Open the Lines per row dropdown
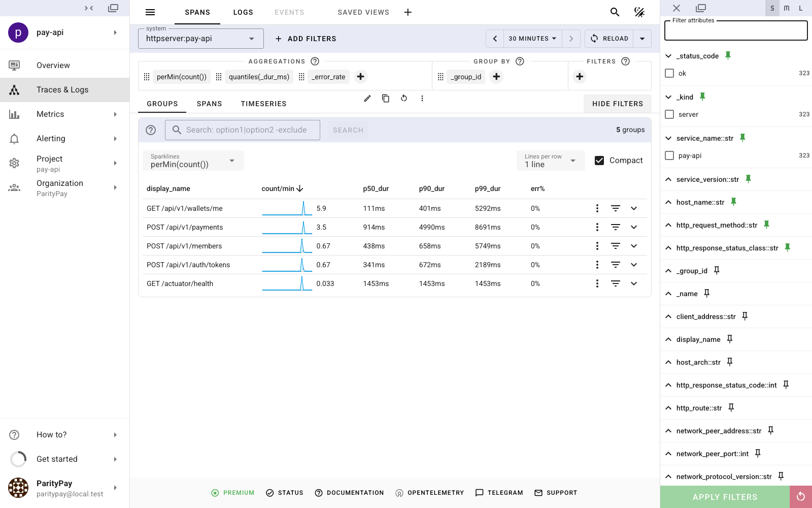This screenshot has height=508, width=812. tap(551, 161)
